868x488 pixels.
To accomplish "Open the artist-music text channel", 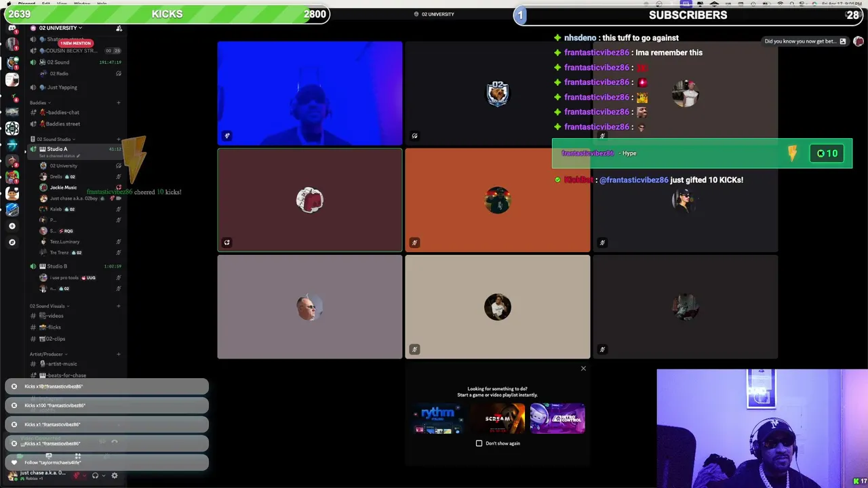I will click(75, 363).
